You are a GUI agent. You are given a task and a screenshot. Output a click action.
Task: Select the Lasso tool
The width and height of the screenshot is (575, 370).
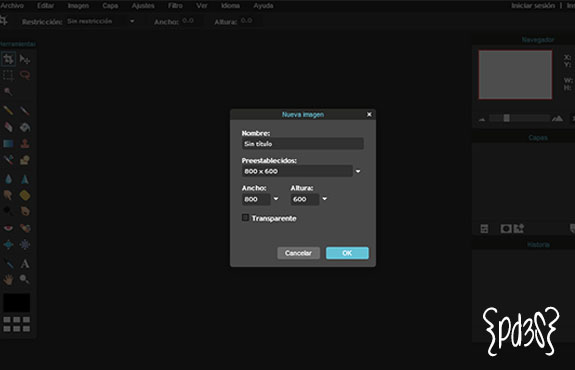click(25, 75)
